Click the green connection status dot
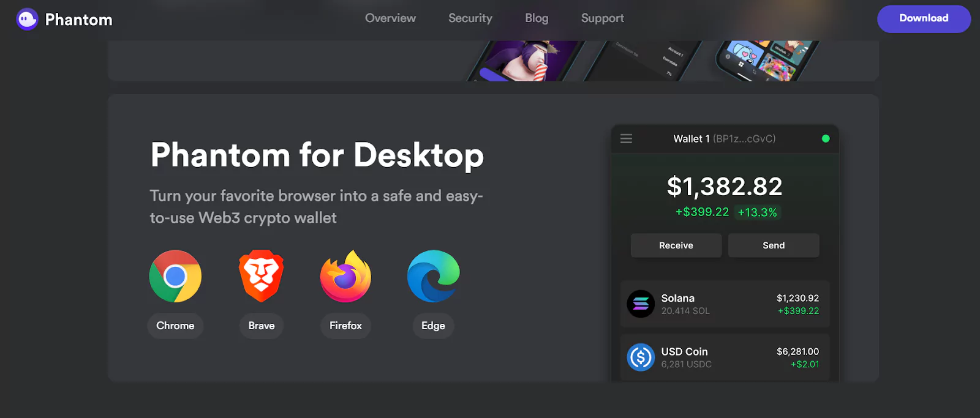The height and width of the screenshot is (418, 980). coord(826,139)
